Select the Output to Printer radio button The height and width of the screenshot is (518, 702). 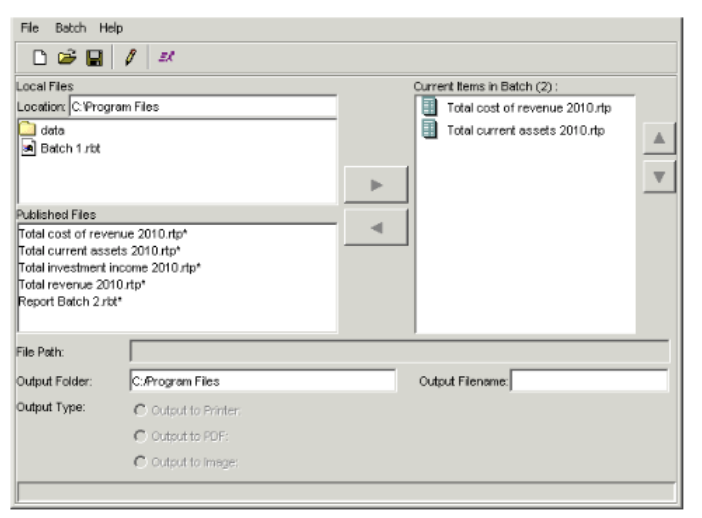coord(139,410)
